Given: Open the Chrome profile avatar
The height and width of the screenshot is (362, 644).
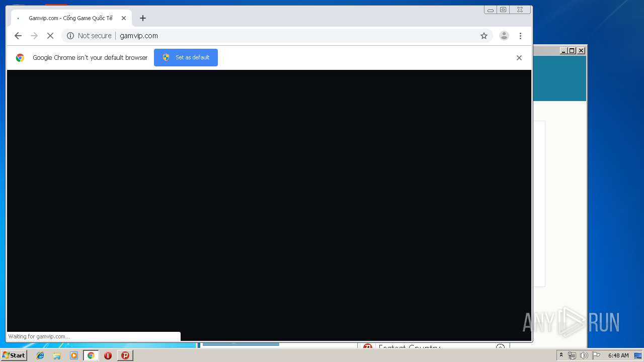Looking at the screenshot, I should point(504,36).
